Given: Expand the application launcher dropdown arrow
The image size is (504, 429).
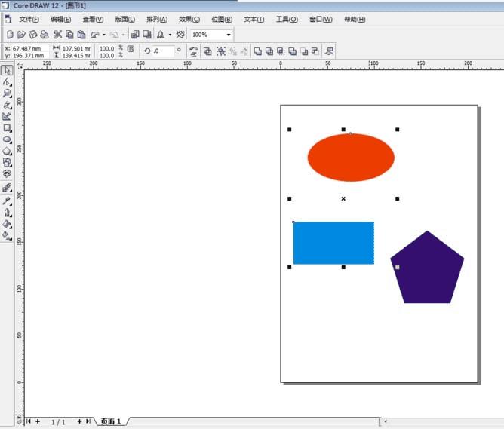Looking at the screenshot, I should [170, 35].
